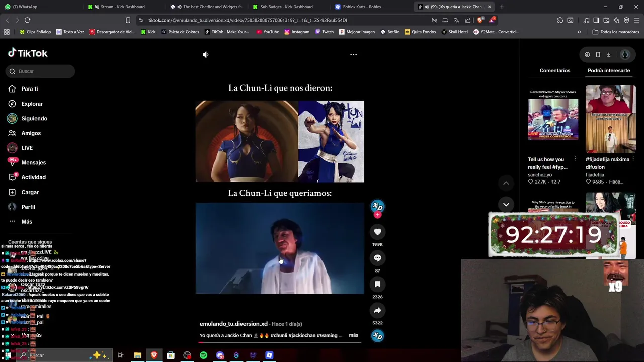Open the sound disc icon below share

[377, 336]
